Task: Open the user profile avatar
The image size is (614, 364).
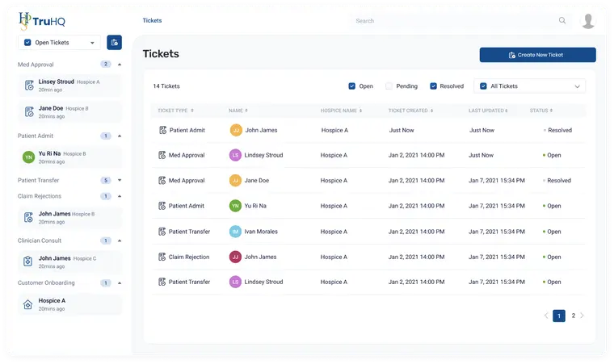Action: click(x=588, y=21)
